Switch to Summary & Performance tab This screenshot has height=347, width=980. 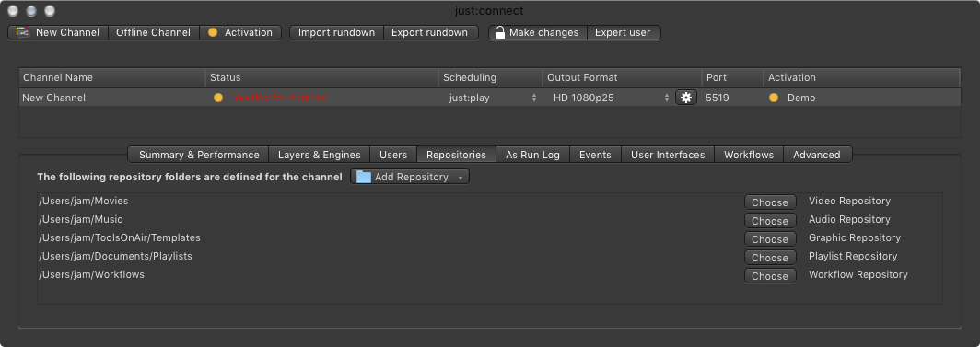199,154
